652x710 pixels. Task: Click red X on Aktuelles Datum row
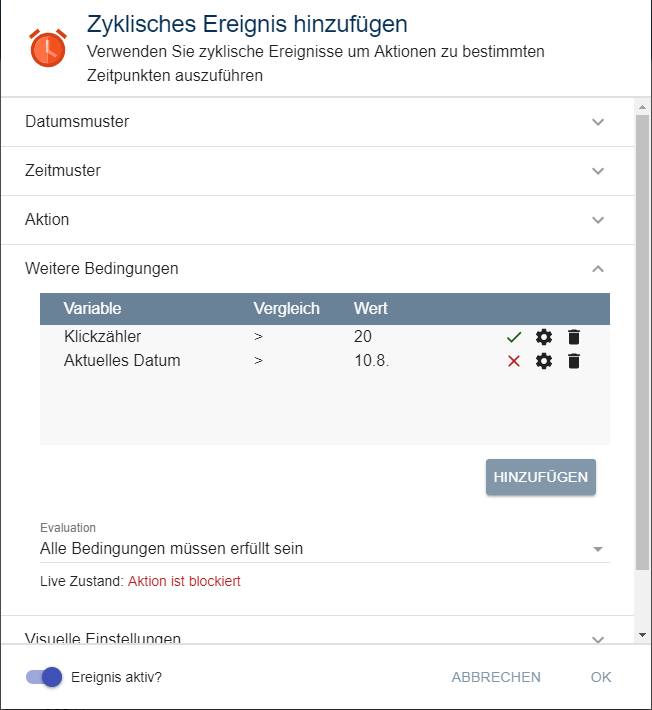pyautogui.click(x=514, y=361)
